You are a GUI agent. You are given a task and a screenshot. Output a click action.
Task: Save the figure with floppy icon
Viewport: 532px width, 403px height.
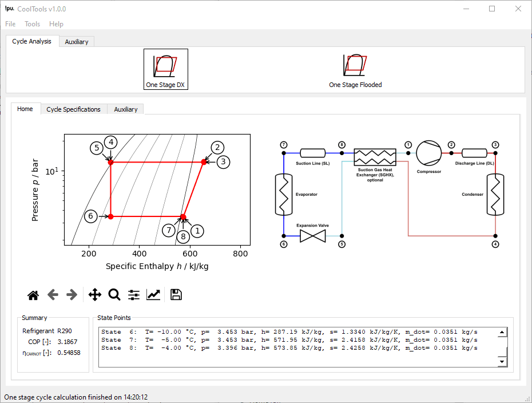coord(176,295)
